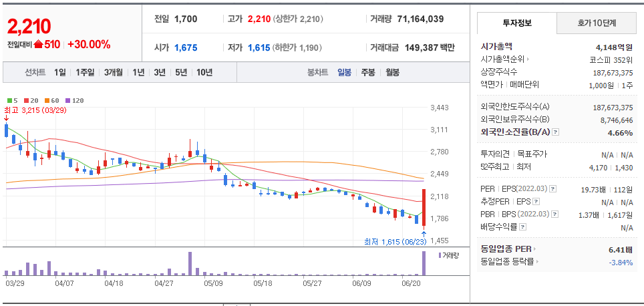This screenshot has height=306, width=644.
Task: Select the 3개월 line chart period
Action: tap(114, 73)
